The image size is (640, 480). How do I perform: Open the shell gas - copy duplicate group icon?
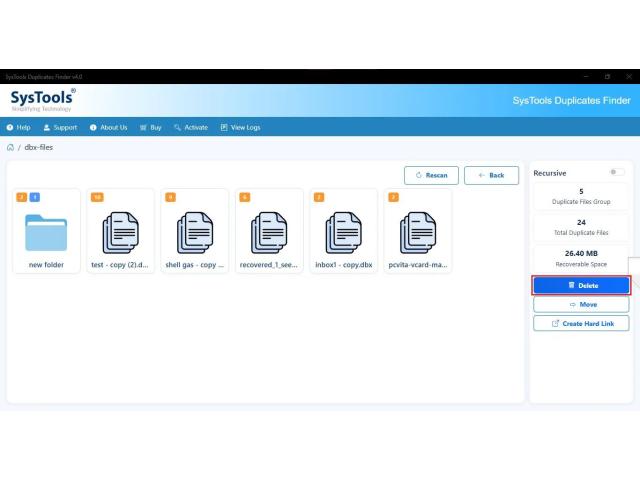[x=195, y=233]
